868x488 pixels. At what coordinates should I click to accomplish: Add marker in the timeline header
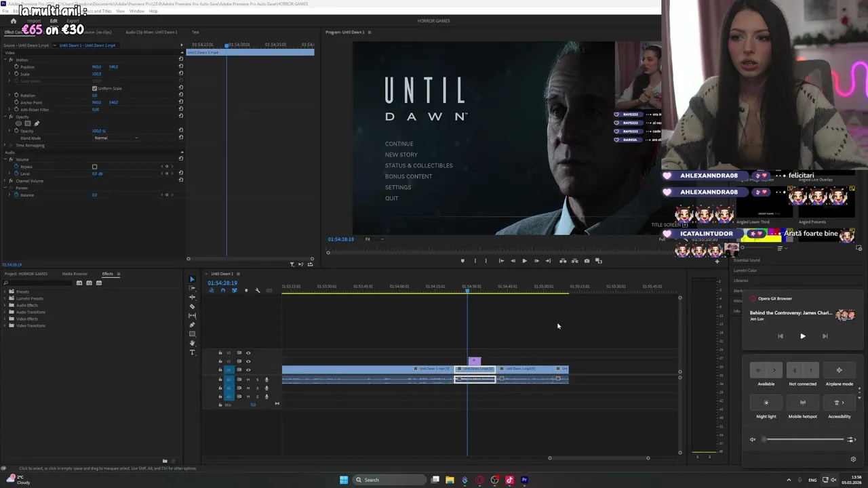[245, 291]
